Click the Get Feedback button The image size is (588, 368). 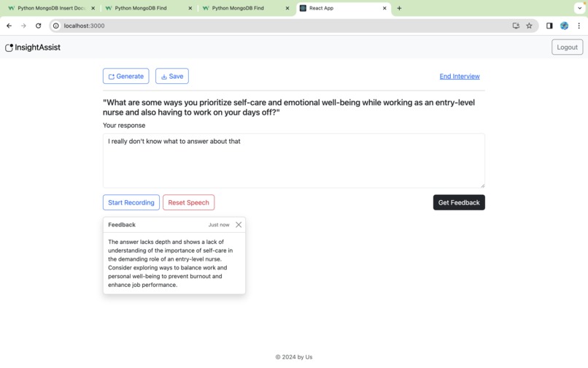[459, 202]
